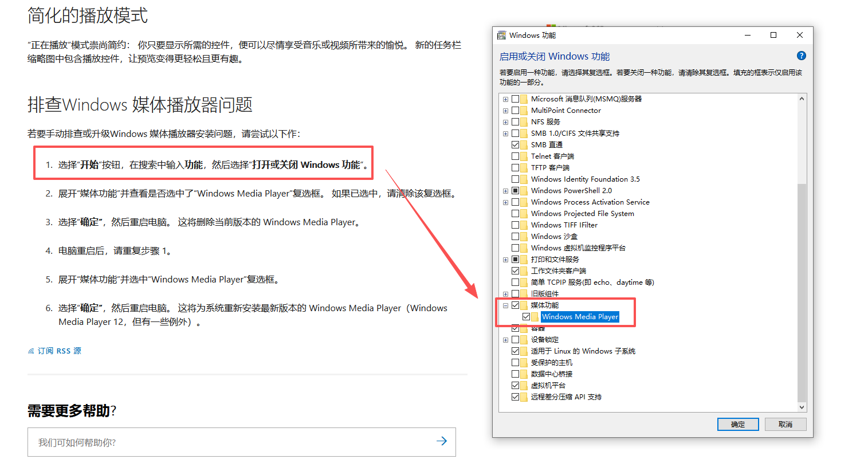This screenshot has width=868, height=463.
Task: Enable the Windows TIFF IFilter checkbox
Action: click(x=515, y=225)
